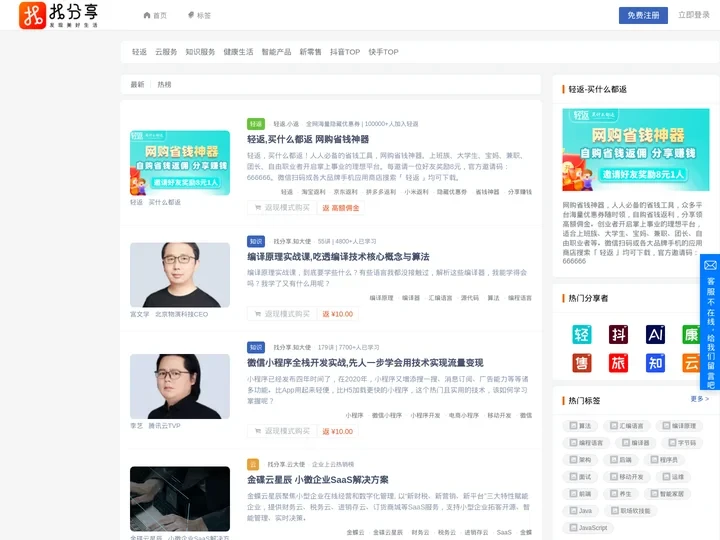Open title 金蝶云星辰 小微企业SaaS解决方案

[x=318, y=480]
